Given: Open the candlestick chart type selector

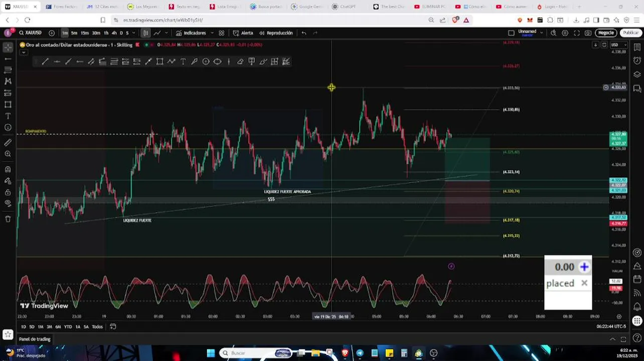Looking at the screenshot, I should 145,33.
